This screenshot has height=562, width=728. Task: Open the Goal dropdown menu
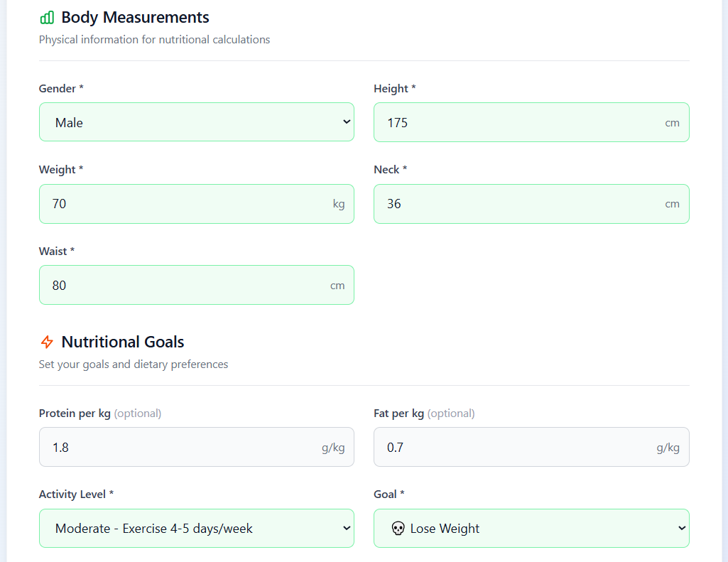click(x=531, y=529)
